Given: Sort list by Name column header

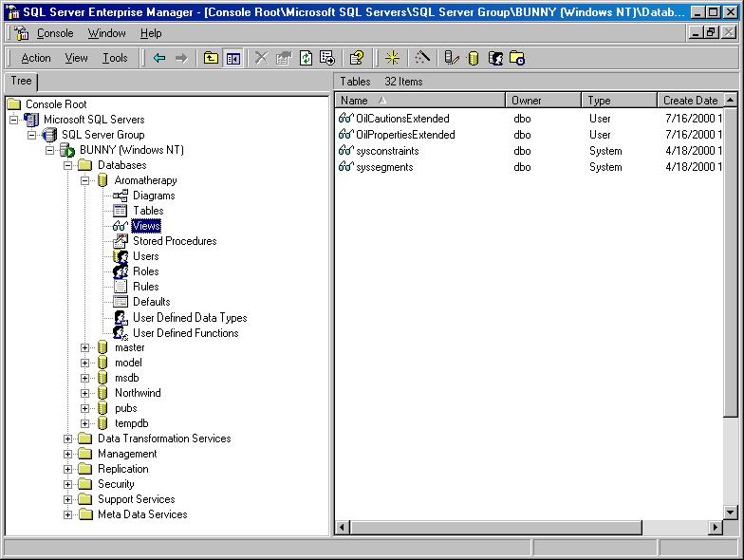Looking at the screenshot, I should (420, 101).
